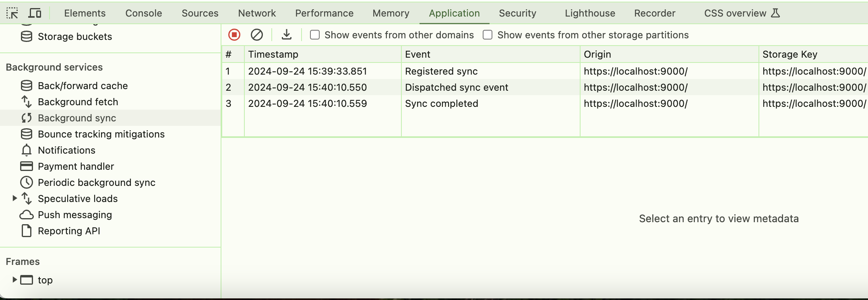Click the Bounce tracking mitigations icon
Image resolution: width=868 pixels, height=300 pixels.
(27, 134)
